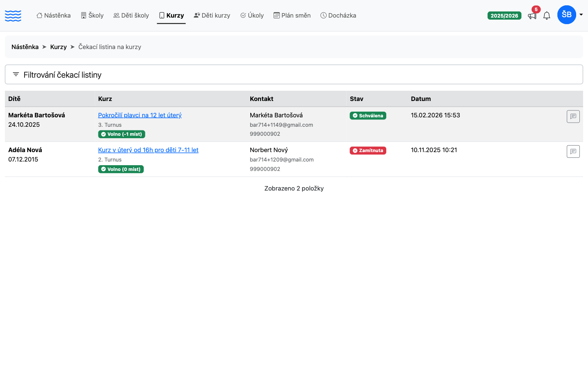This screenshot has width=588, height=368.
Task: Open the Úkoly navigation item
Action: [252, 16]
